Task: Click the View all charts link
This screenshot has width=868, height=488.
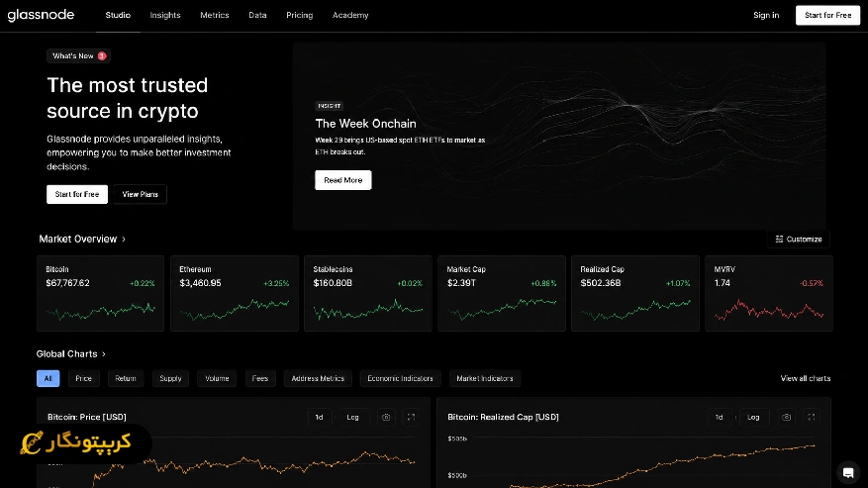Action: coord(806,378)
